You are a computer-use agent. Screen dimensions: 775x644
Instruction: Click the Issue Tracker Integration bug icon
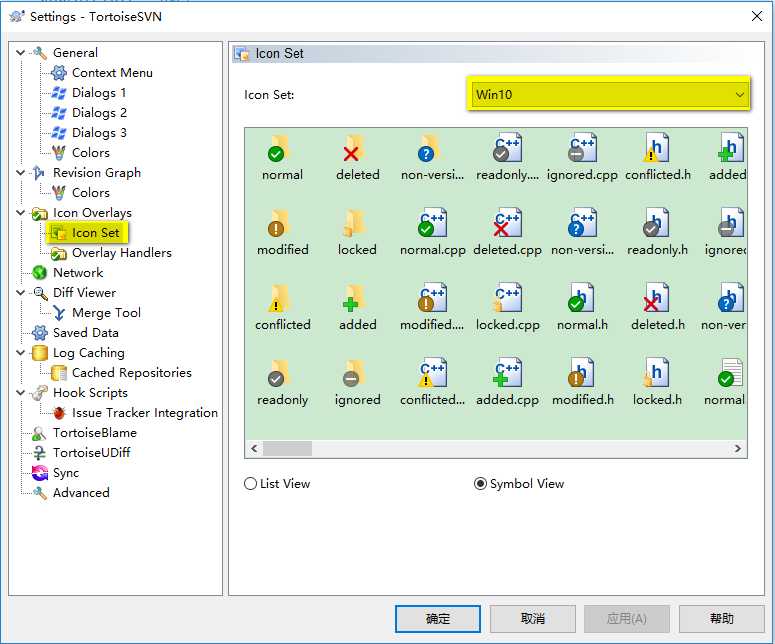click(59, 413)
